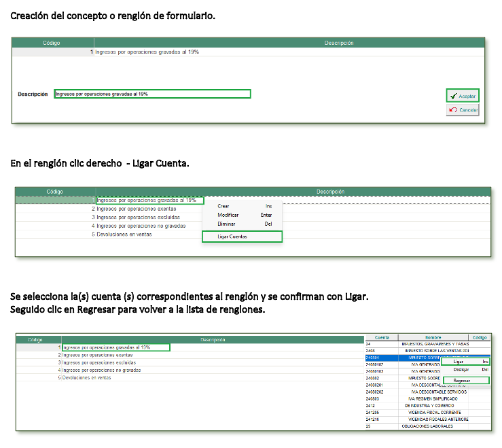Click the Descripción text input field
Viewport: 502px width, 448px height.
(x=152, y=94)
